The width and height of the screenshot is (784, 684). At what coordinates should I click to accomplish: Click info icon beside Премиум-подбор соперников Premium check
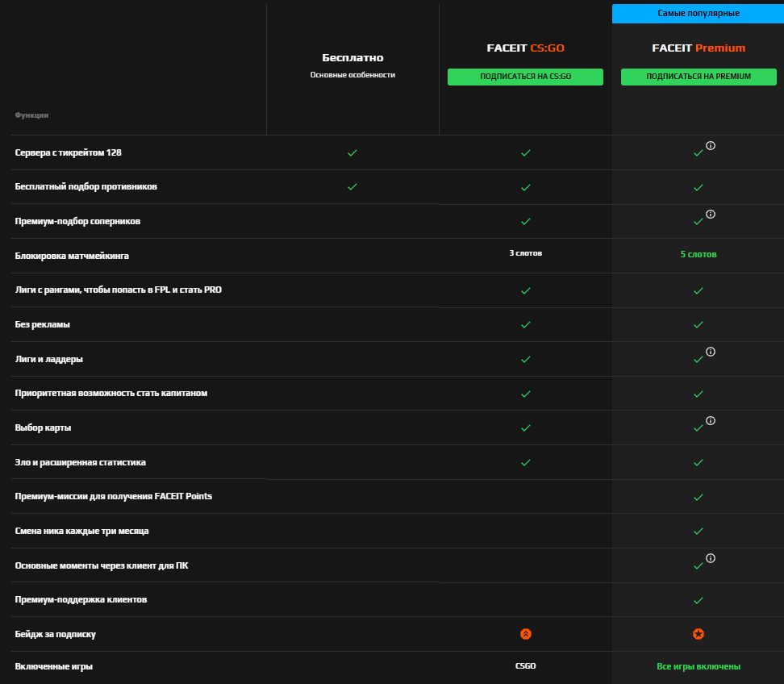(711, 215)
